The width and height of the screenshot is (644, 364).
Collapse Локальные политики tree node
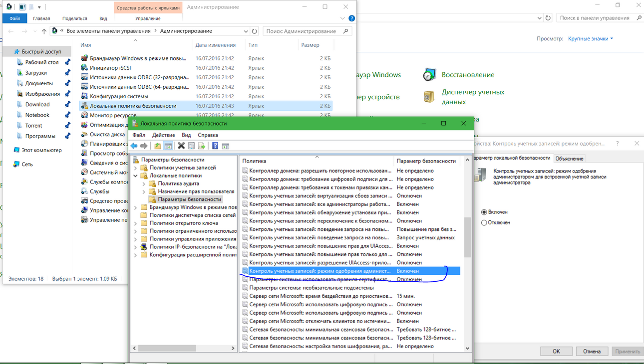point(136,176)
